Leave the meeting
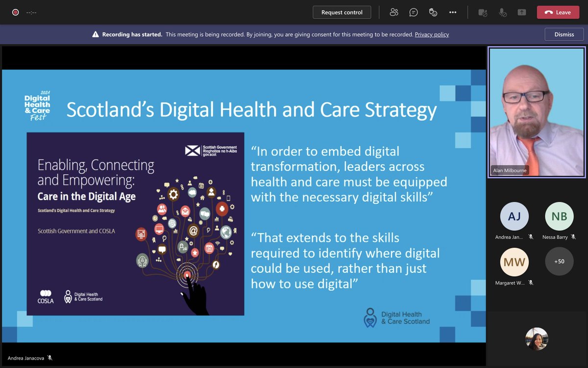The image size is (588, 368). point(558,12)
